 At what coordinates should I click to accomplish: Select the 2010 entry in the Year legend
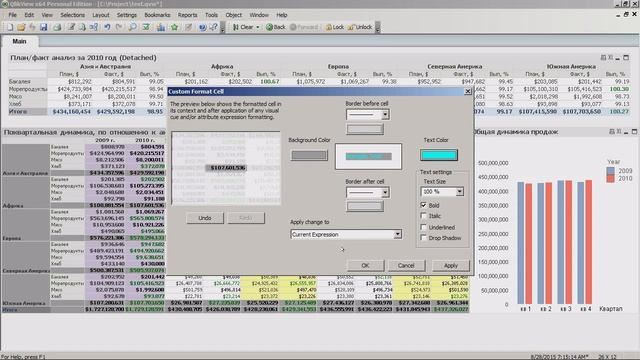tap(620, 178)
